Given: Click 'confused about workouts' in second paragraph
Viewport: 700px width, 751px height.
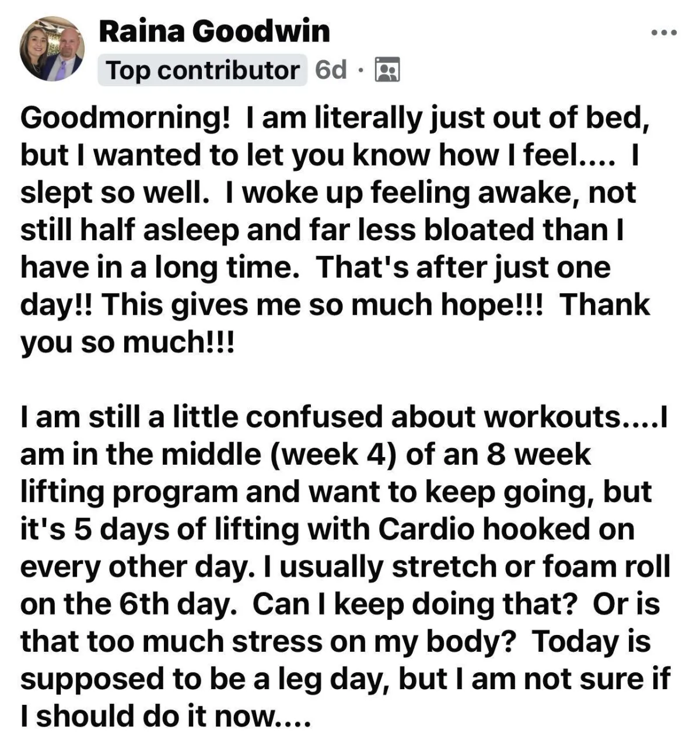Looking at the screenshot, I should [437, 417].
